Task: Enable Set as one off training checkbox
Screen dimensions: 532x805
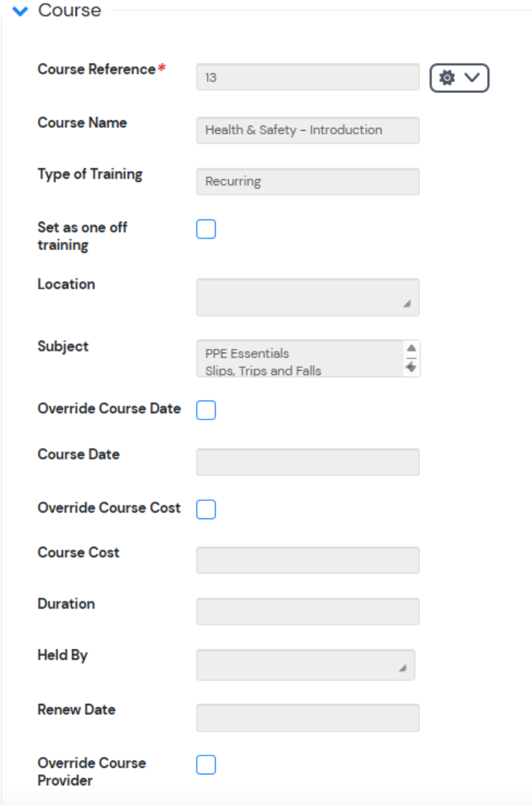Action: coord(206,230)
